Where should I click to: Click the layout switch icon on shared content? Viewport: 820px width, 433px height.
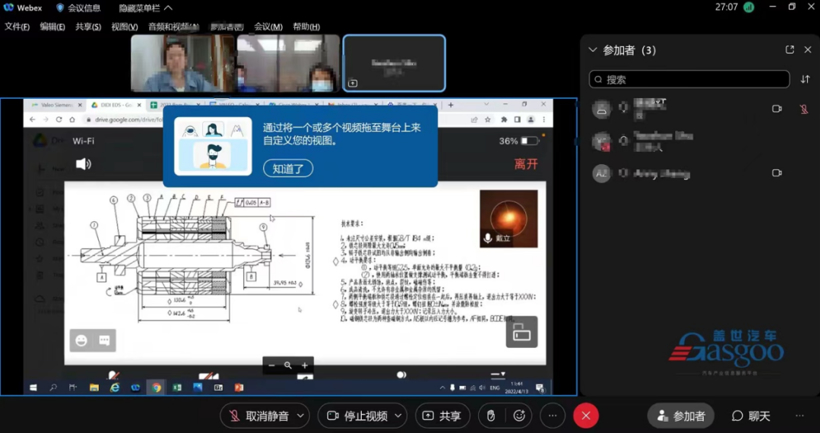(x=521, y=333)
